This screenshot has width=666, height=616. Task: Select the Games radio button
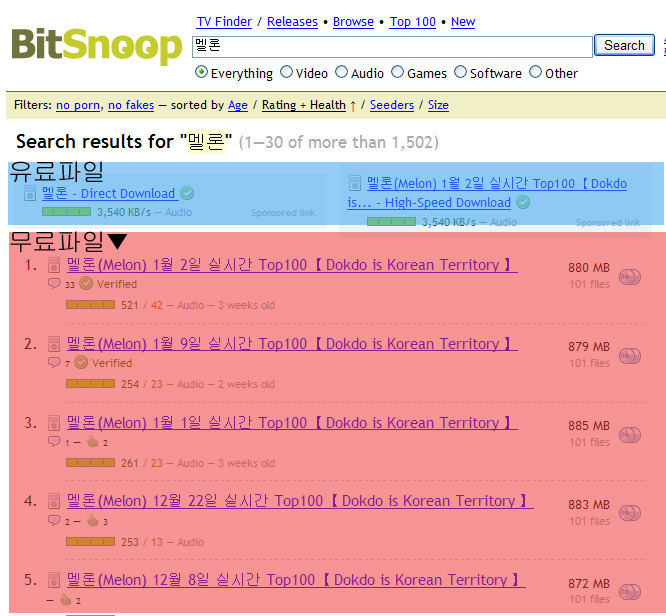click(x=398, y=72)
